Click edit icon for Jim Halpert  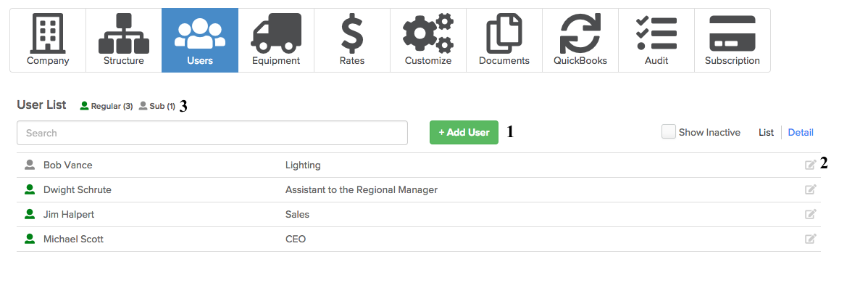pyautogui.click(x=811, y=214)
